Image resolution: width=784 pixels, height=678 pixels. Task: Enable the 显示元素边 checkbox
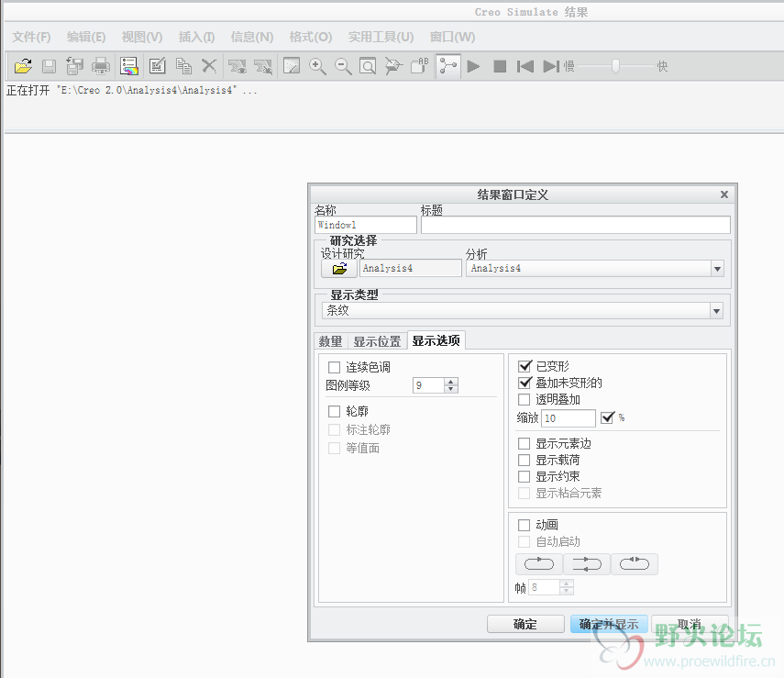tap(524, 443)
